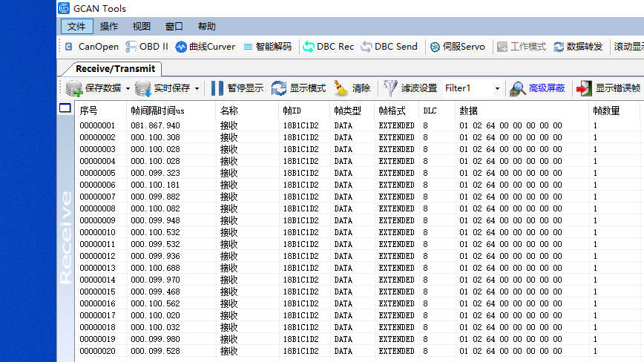
Task: Click interval value 000.099.936
Action: click(155, 256)
